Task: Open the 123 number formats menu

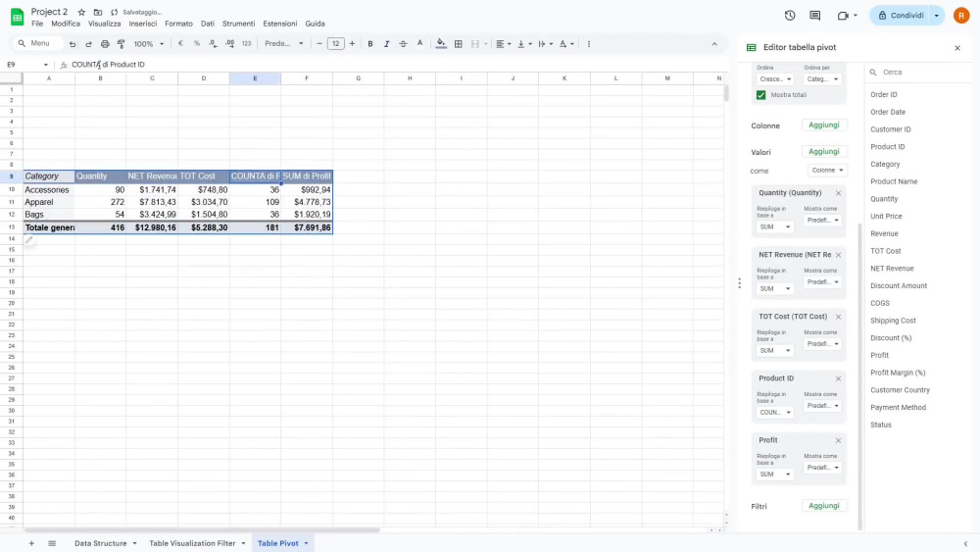Action: (246, 44)
